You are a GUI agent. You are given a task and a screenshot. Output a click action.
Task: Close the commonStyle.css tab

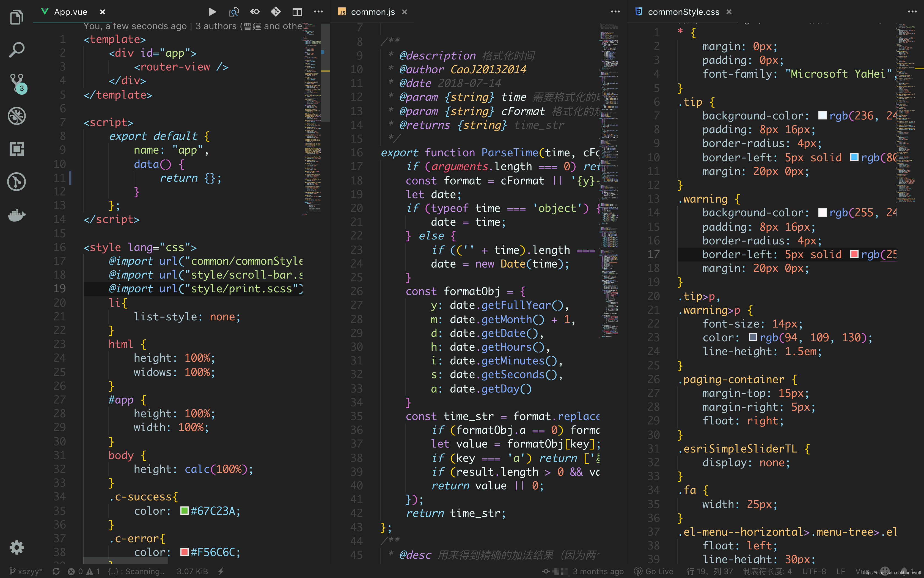coord(729,12)
